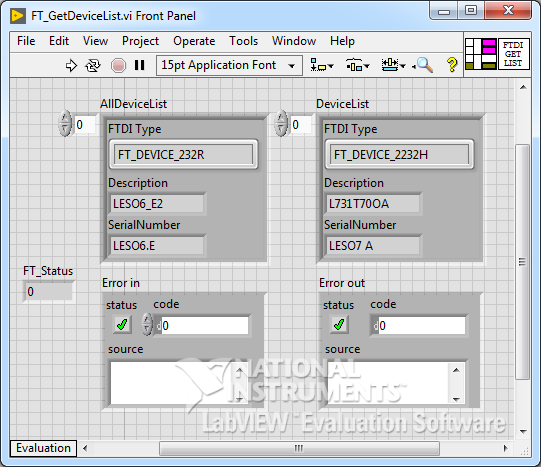
Task: Close the FT_GetDeviceList.vi window
Action: [x=508, y=11]
